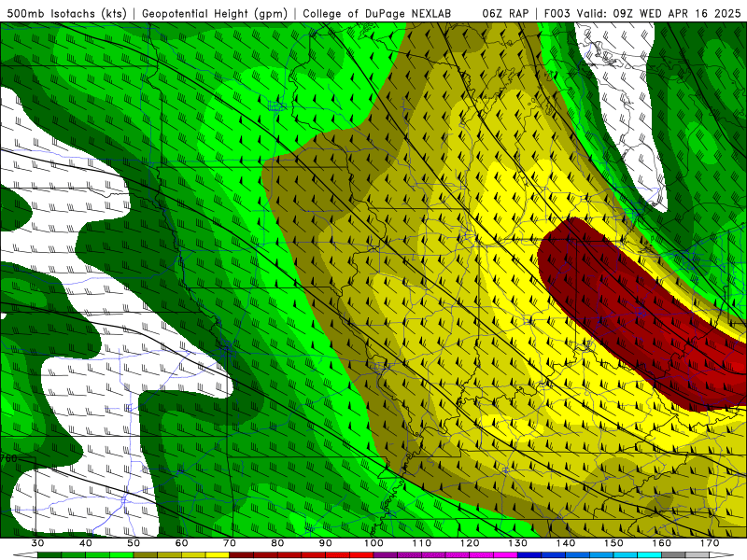Select the 120 label on the color scale
The height and width of the screenshot is (560, 747).
tap(470, 543)
